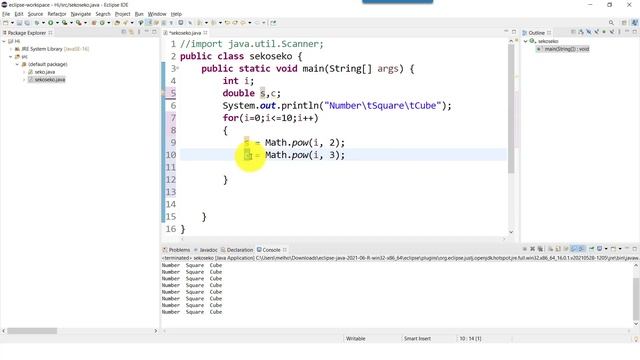This screenshot has height=360, width=640.
Task: Click Remove Launch icon in Console toolbar
Action: pos(533,249)
